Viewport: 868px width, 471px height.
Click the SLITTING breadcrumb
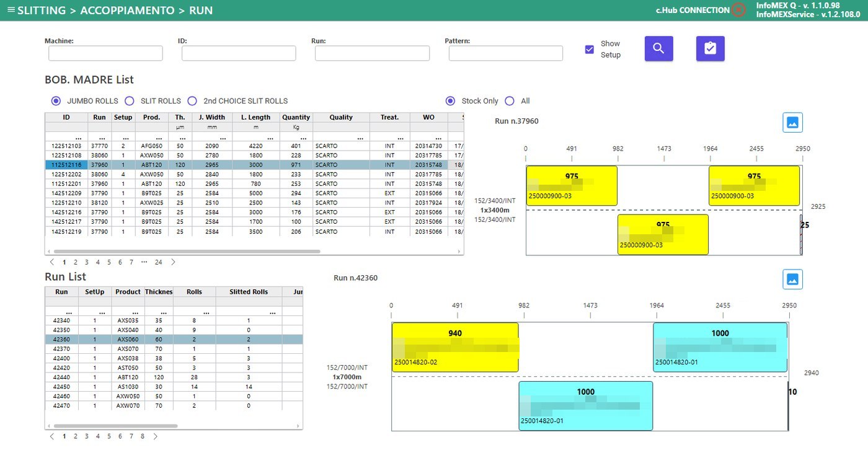click(x=42, y=11)
